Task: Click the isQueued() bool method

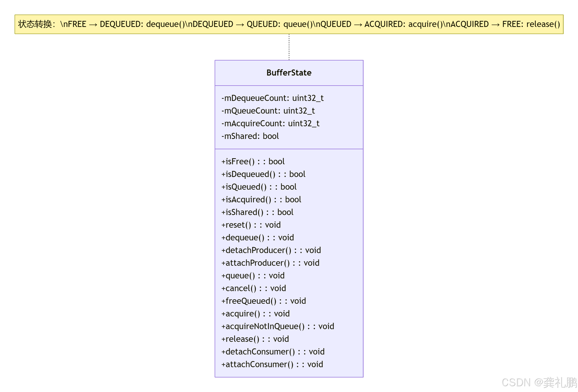Action: click(x=259, y=187)
